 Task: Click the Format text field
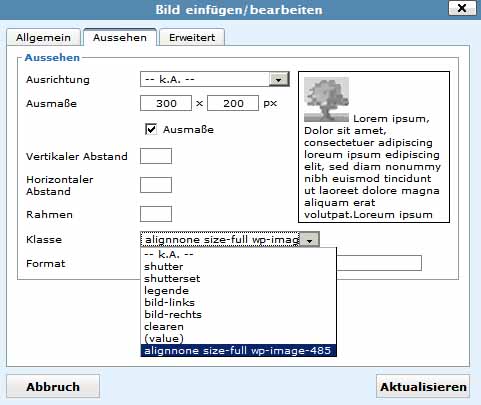pyautogui.click(x=379, y=263)
